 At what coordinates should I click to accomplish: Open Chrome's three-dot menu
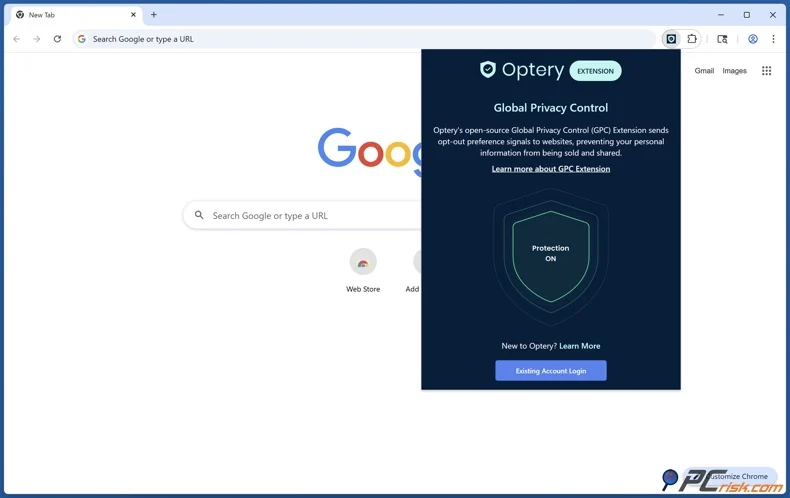pos(773,39)
